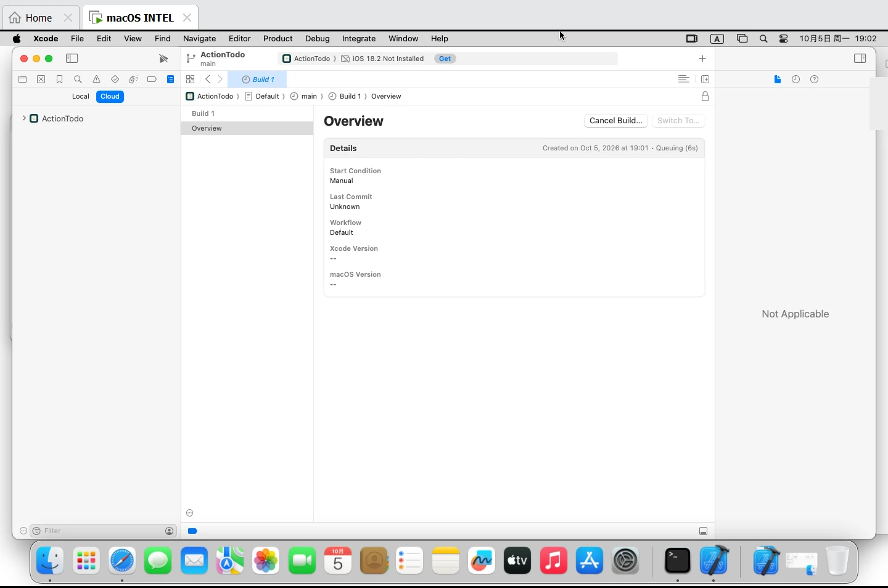Open the Source Control navigator icon
Image resolution: width=888 pixels, height=588 pixels.
pos(41,80)
